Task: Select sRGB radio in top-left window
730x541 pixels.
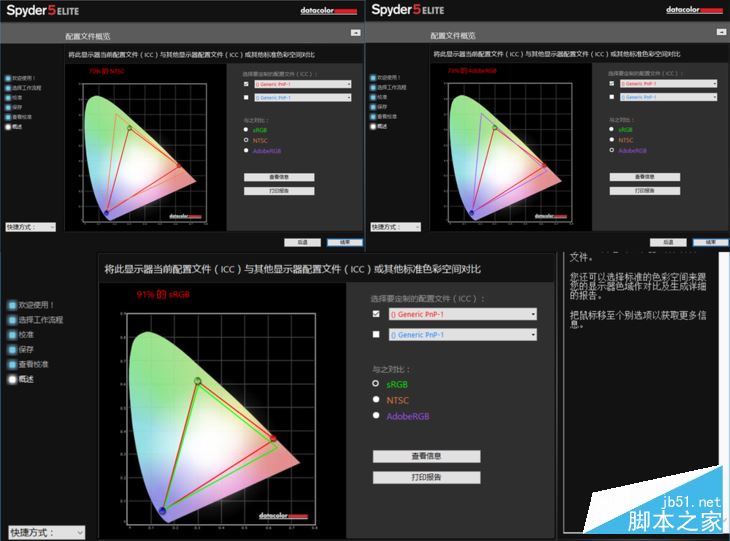Action: coord(246,129)
